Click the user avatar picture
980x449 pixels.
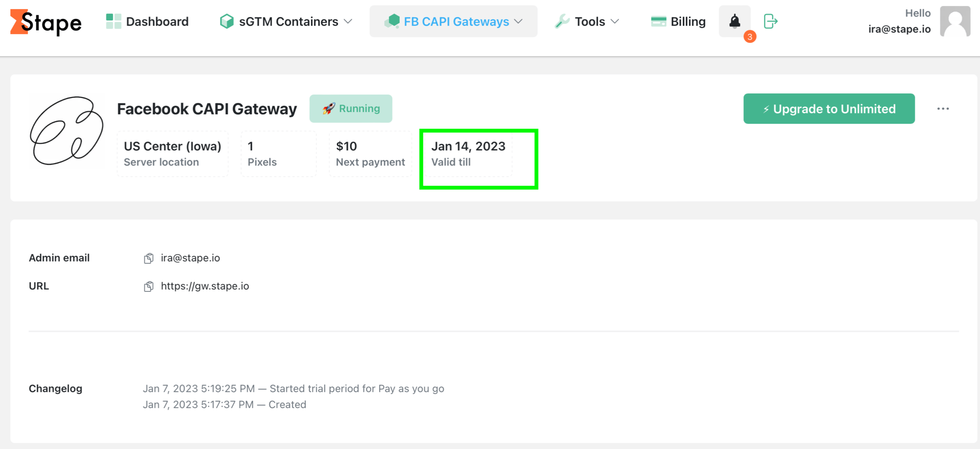click(x=955, y=21)
